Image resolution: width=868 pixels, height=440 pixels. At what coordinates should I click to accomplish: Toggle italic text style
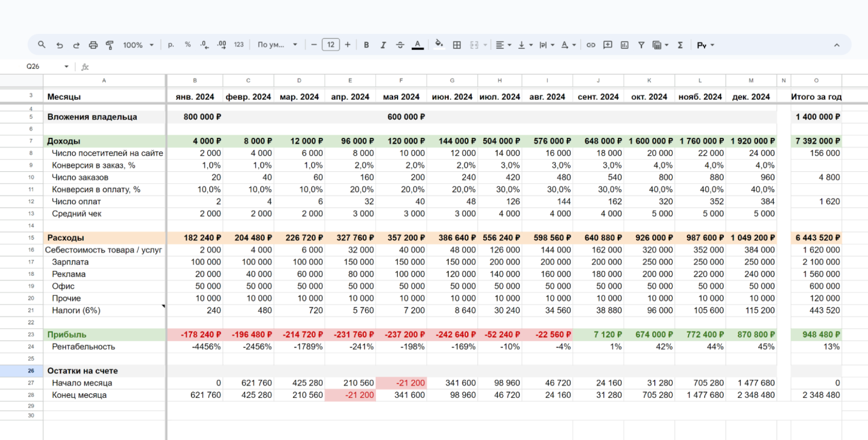pyautogui.click(x=383, y=45)
